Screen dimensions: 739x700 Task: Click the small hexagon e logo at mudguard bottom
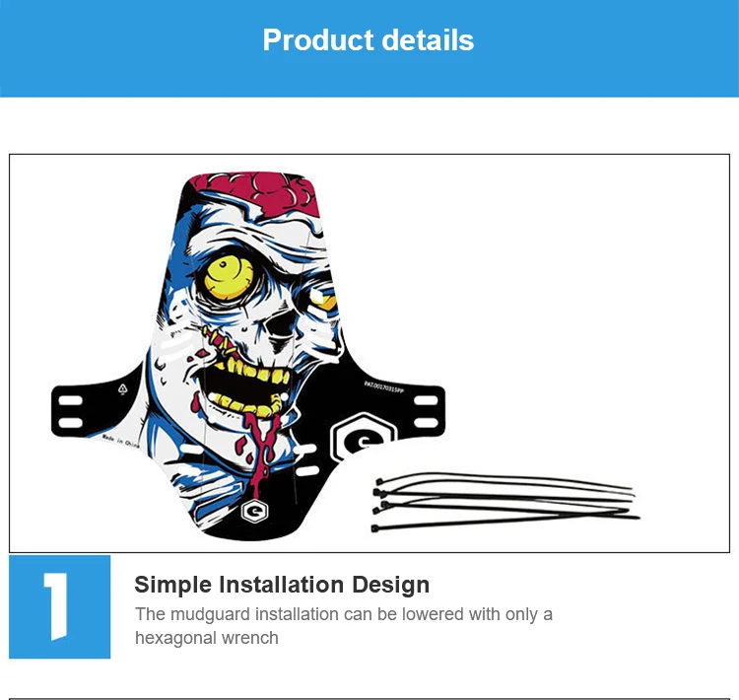click(254, 512)
